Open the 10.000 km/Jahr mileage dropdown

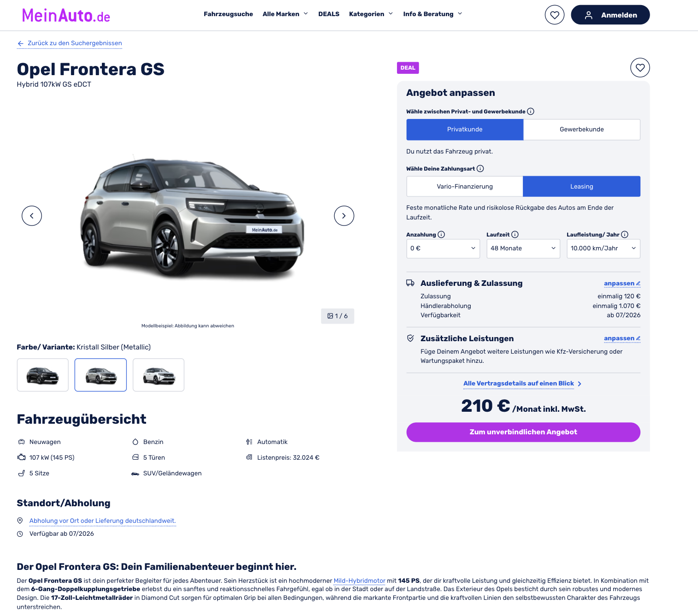(603, 249)
